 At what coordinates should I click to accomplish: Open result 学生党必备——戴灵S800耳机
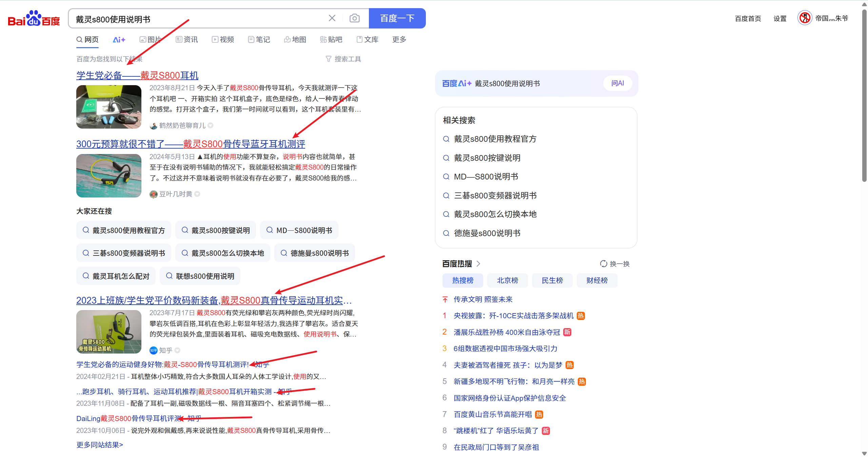(137, 76)
